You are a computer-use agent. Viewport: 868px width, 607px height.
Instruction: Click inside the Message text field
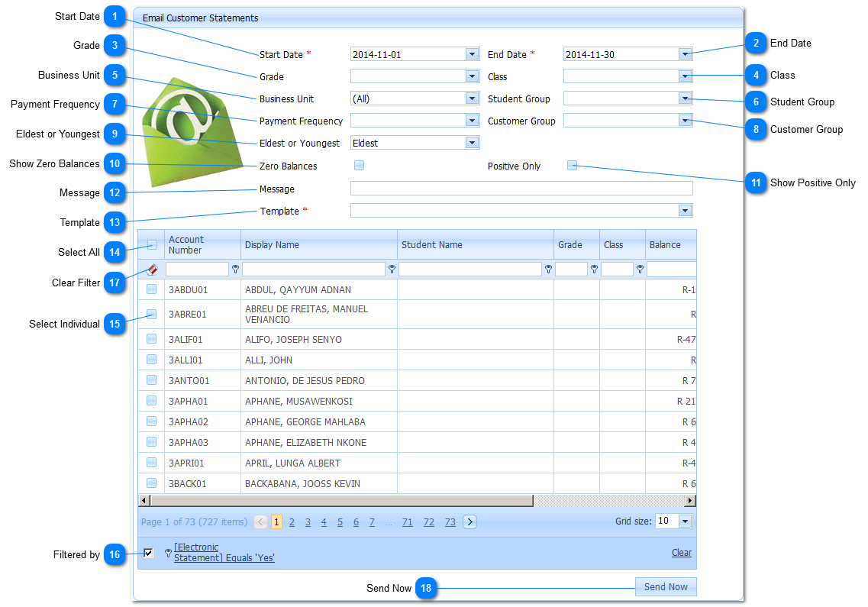(x=521, y=189)
